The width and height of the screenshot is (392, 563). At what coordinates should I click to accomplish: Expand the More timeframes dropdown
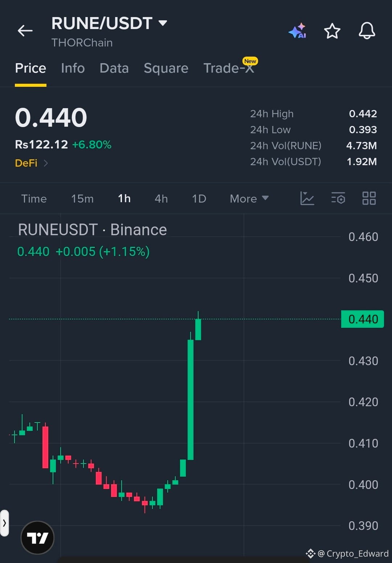(x=249, y=199)
